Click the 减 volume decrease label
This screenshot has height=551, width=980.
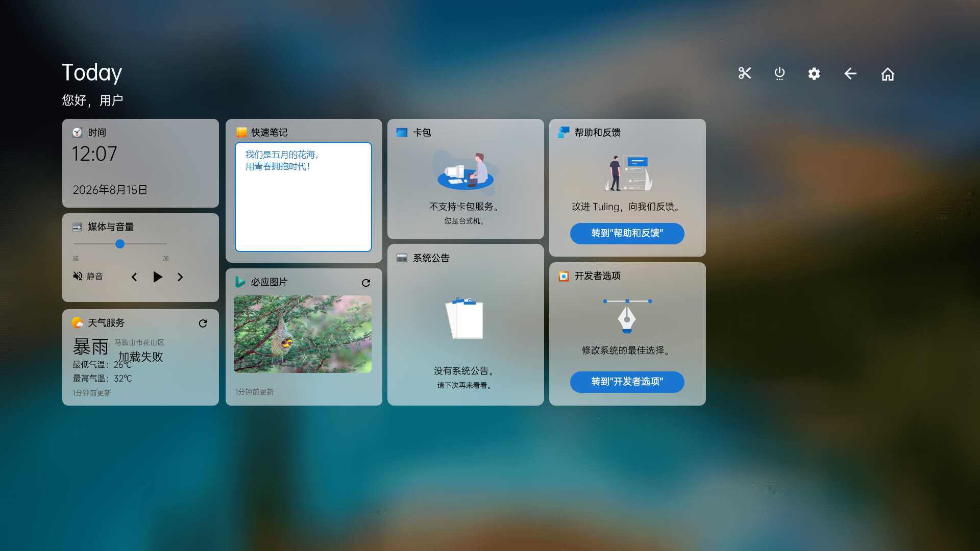coord(76,259)
